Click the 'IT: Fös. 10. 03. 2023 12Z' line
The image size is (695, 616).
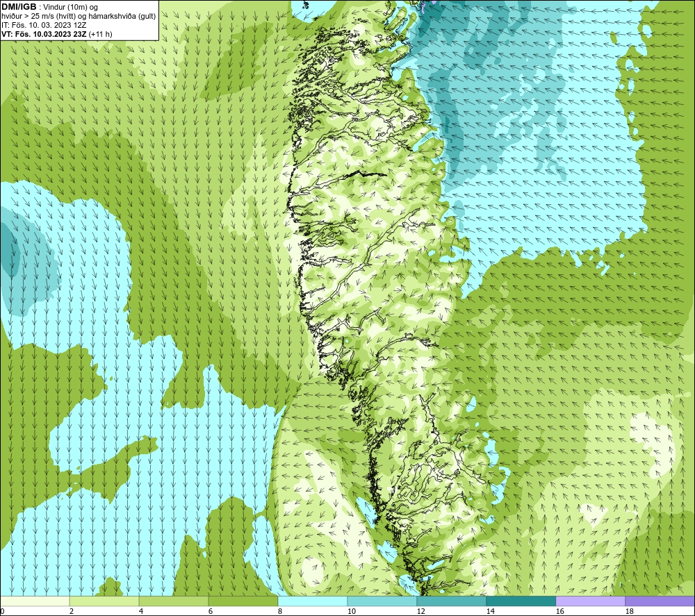coord(44,25)
